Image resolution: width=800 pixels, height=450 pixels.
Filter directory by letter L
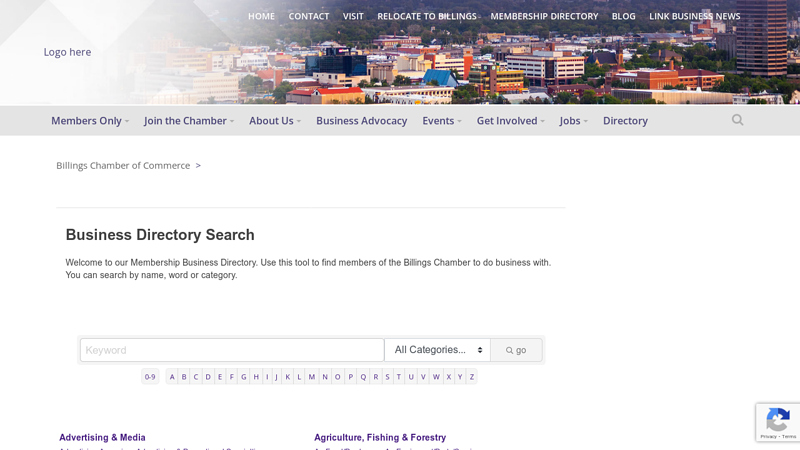pos(299,377)
